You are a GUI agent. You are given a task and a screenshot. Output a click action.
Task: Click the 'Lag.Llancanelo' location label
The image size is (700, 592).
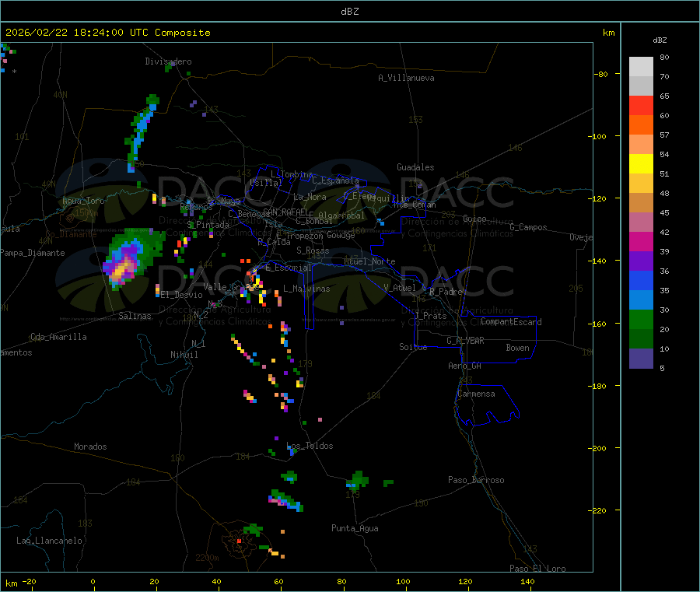[49, 541]
